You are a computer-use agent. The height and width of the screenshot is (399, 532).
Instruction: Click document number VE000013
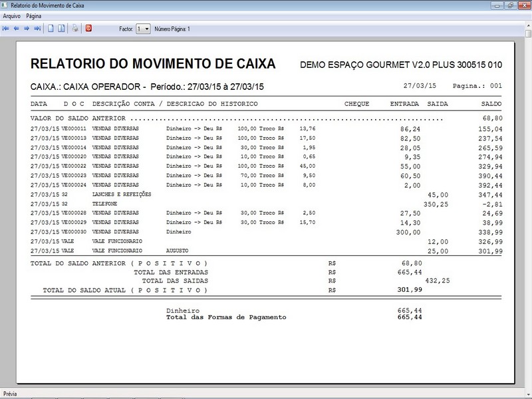coord(74,138)
